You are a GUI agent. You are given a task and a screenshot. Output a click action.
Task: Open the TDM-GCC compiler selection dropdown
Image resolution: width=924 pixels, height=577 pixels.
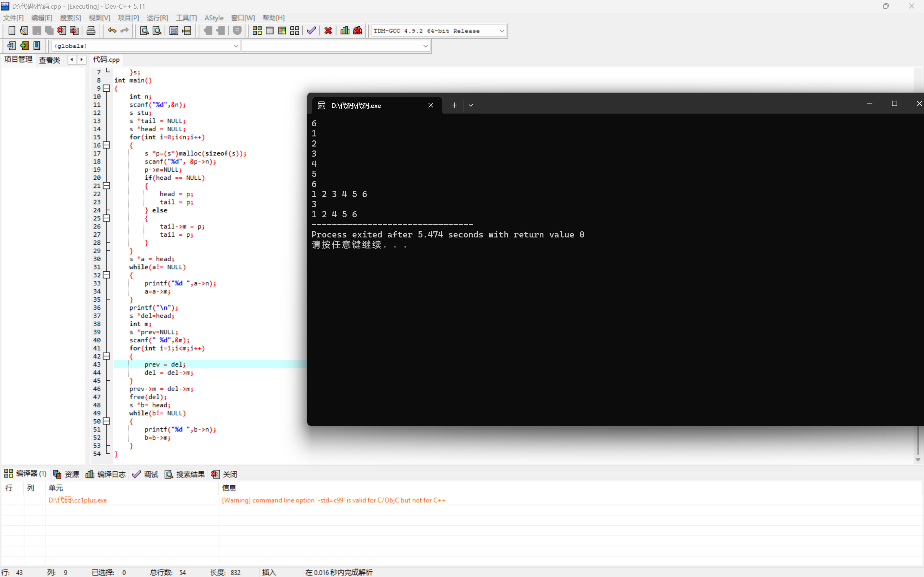coord(502,31)
